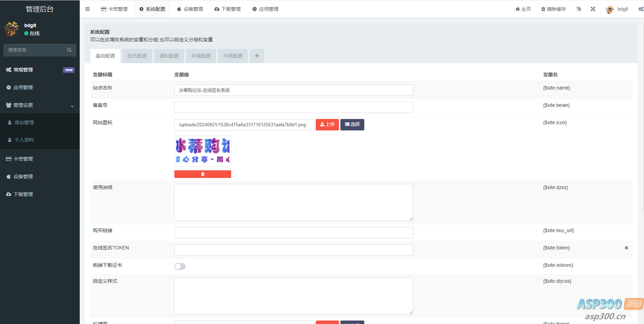644x324 pixels.
Task: Click the {$site.beian} variable name
Action: tap(556, 105)
